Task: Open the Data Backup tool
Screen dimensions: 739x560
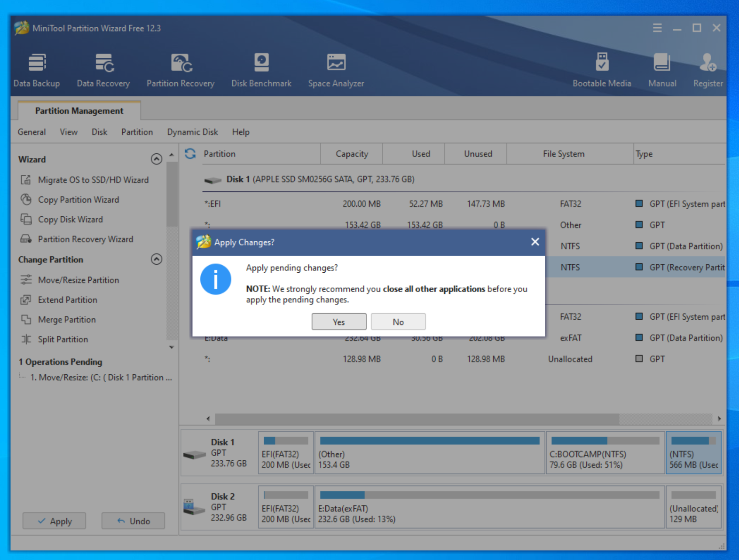Action: tap(37, 70)
